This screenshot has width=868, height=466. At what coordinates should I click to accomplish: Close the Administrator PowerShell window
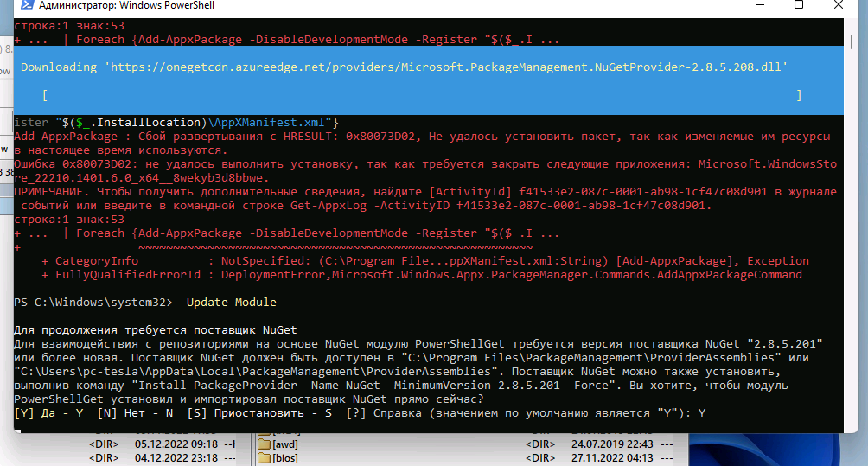tap(838, 5)
